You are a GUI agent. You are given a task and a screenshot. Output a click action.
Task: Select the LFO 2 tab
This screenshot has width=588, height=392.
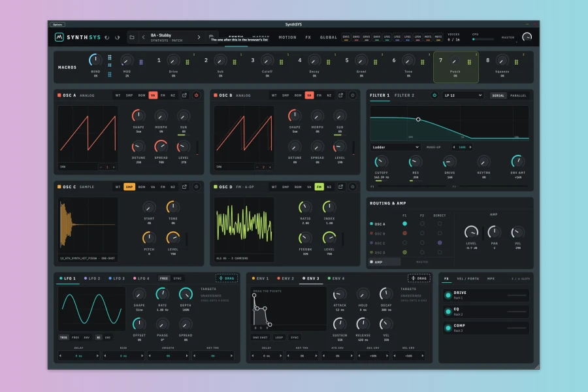pyautogui.click(x=92, y=278)
